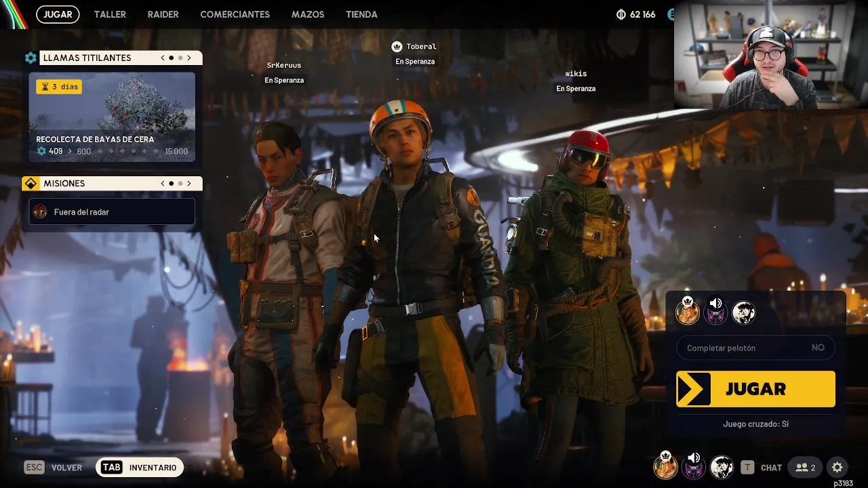Open the Recolecta de bayas de cera event card
868x488 pixels.
coord(112,117)
